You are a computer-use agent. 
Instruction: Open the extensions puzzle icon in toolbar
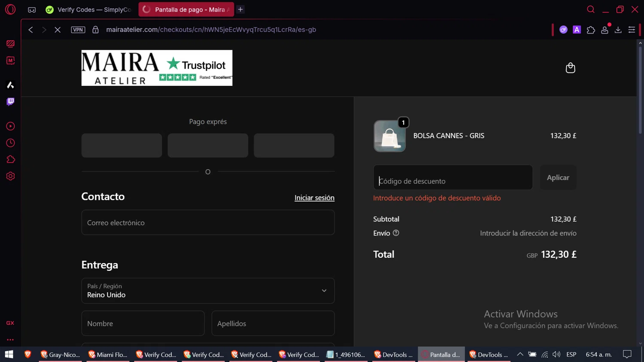tap(591, 30)
